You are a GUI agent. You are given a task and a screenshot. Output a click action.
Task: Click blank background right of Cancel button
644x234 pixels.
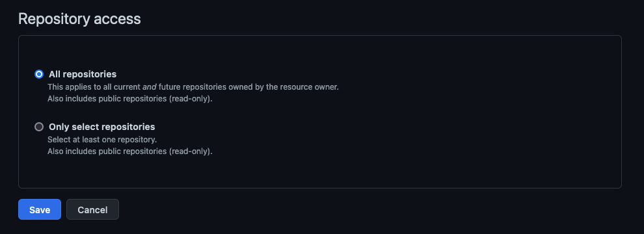click(369, 209)
